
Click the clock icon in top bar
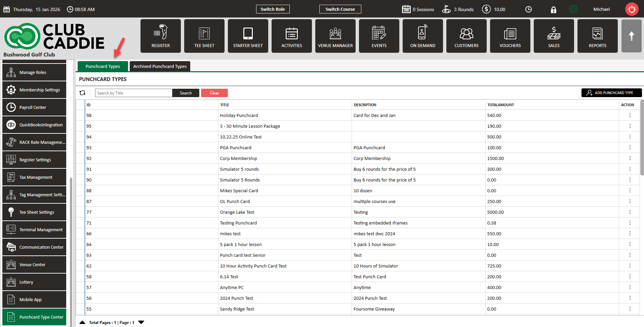(528, 9)
